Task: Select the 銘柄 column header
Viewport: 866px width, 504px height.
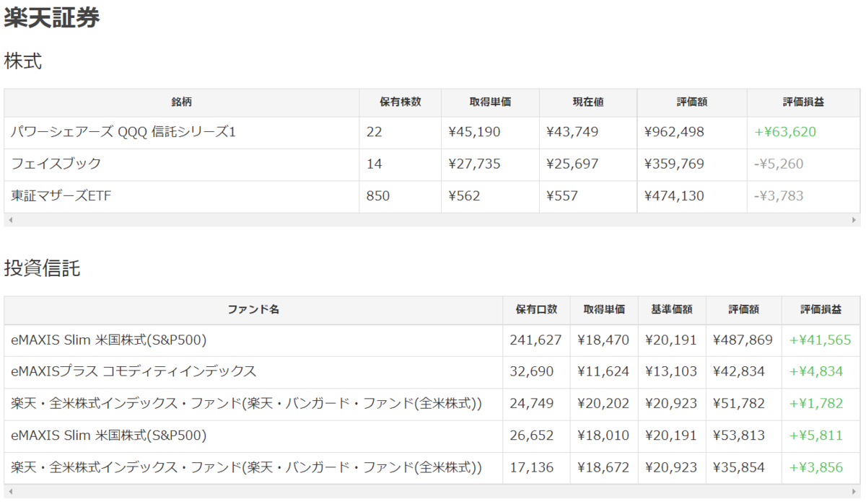Action: [x=182, y=103]
